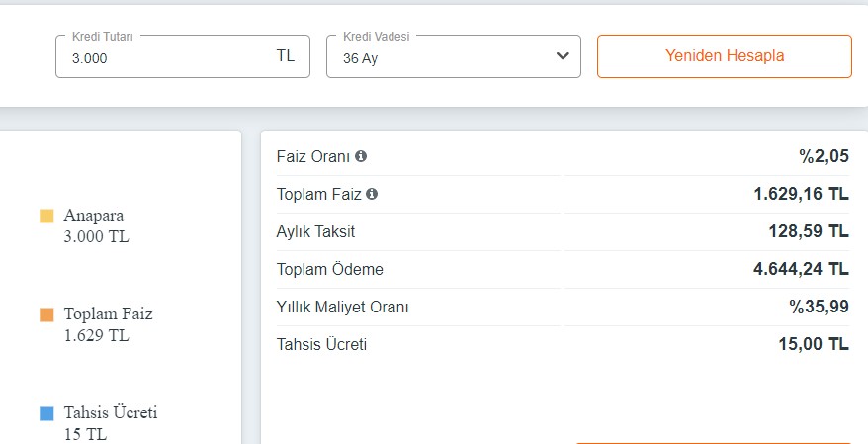
Task: Click info icon beside Toplam Faiz
Action: click(x=372, y=194)
